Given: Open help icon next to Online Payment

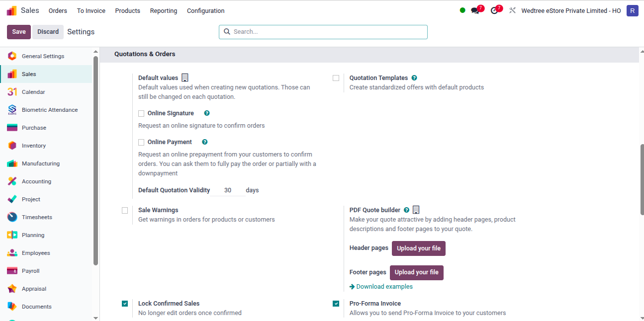Looking at the screenshot, I should (205, 142).
